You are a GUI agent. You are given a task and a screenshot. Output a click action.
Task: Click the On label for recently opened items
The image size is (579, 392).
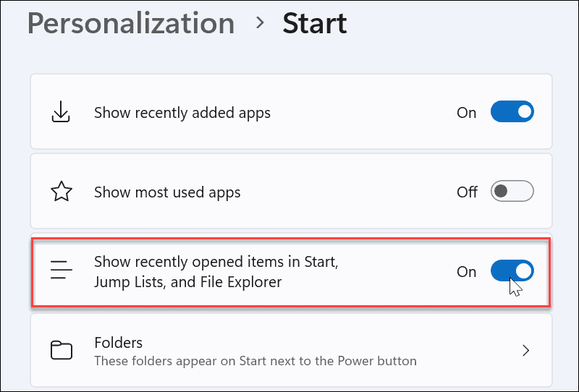point(467,272)
